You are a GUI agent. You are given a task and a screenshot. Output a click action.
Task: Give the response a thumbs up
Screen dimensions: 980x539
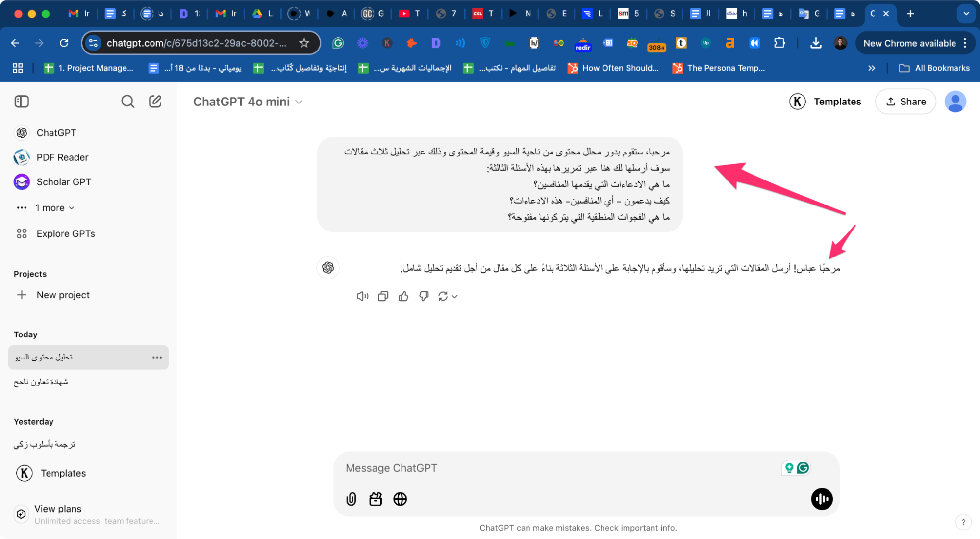point(403,296)
